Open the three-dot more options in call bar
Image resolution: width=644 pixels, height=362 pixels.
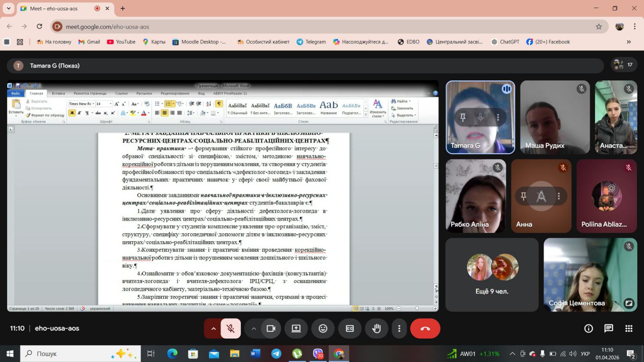pyautogui.click(x=399, y=329)
